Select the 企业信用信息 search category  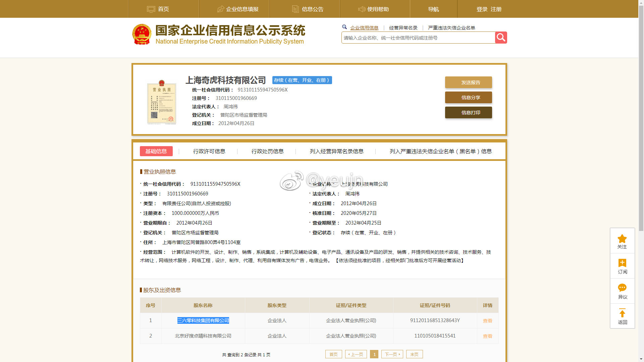coord(364,28)
